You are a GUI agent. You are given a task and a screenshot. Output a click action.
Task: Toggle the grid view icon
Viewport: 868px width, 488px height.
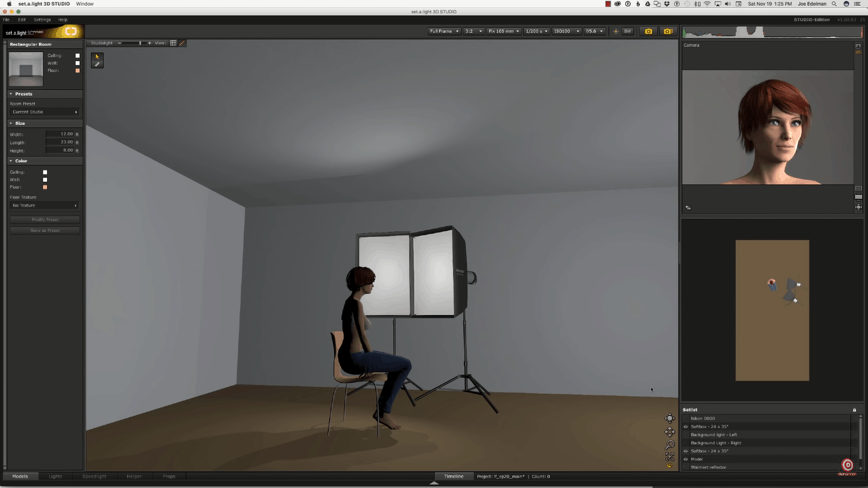pyautogui.click(x=173, y=43)
